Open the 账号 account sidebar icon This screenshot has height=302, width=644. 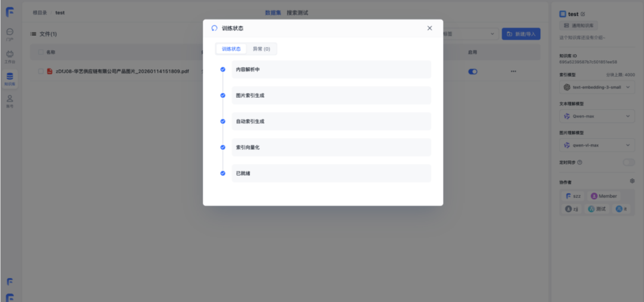tap(10, 101)
